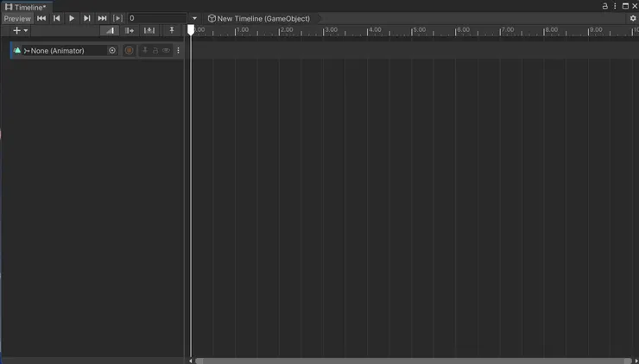Click the horizontal scrollbar thumb
The height and width of the screenshot is (364, 639).
(x=414, y=361)
